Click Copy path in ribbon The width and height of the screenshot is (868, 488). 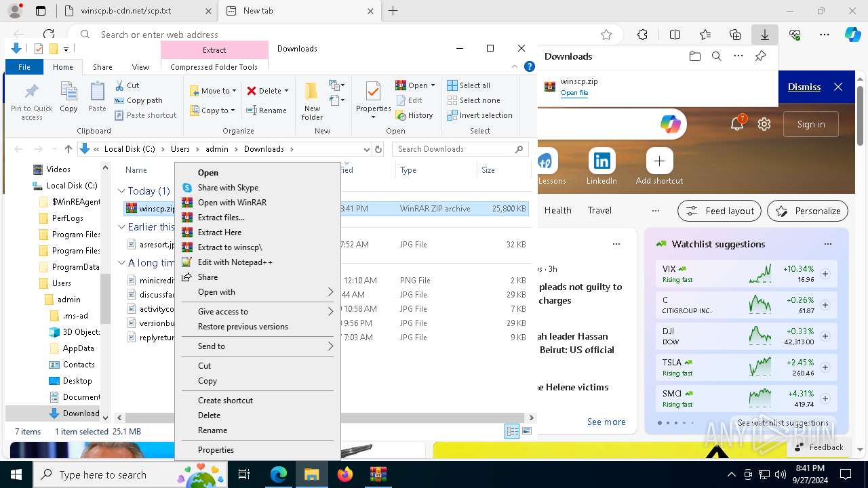point(138,100)
